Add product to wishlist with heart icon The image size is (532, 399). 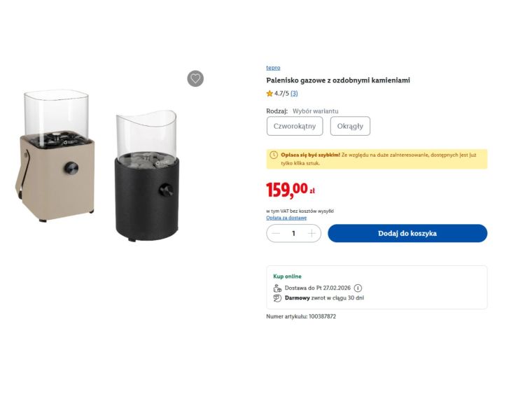[195, 78]
